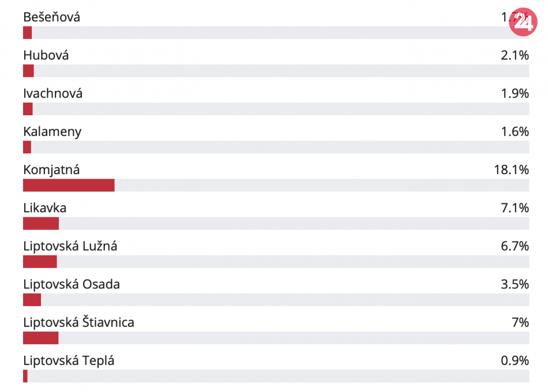Select the Hubová municipality name
548x392 pixels.
pos(46,55)
